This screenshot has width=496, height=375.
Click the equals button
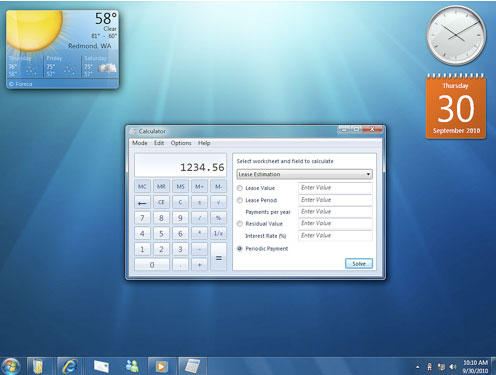click(219, 257)
